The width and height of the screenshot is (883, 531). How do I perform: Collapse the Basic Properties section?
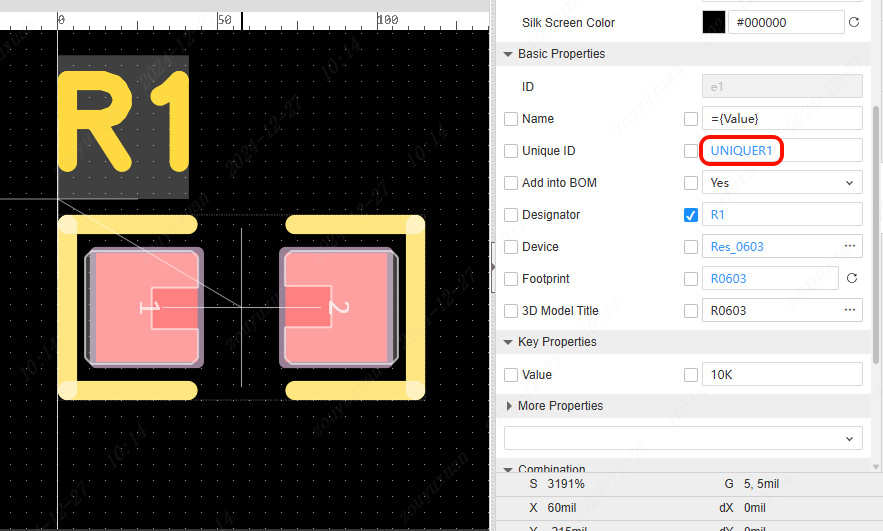click(509, 54)
